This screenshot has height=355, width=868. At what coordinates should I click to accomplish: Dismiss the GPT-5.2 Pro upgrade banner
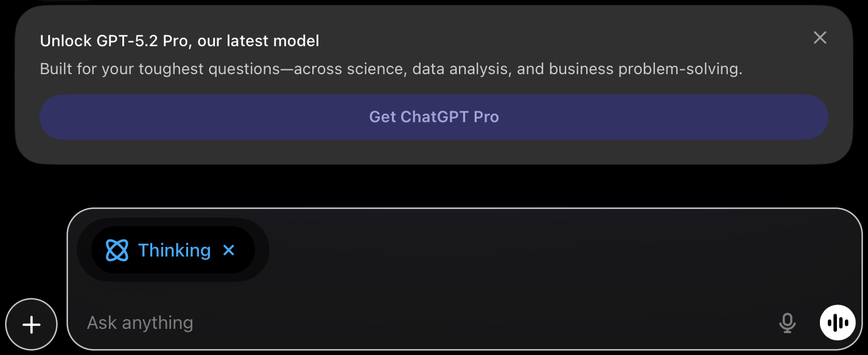point(820,38)
